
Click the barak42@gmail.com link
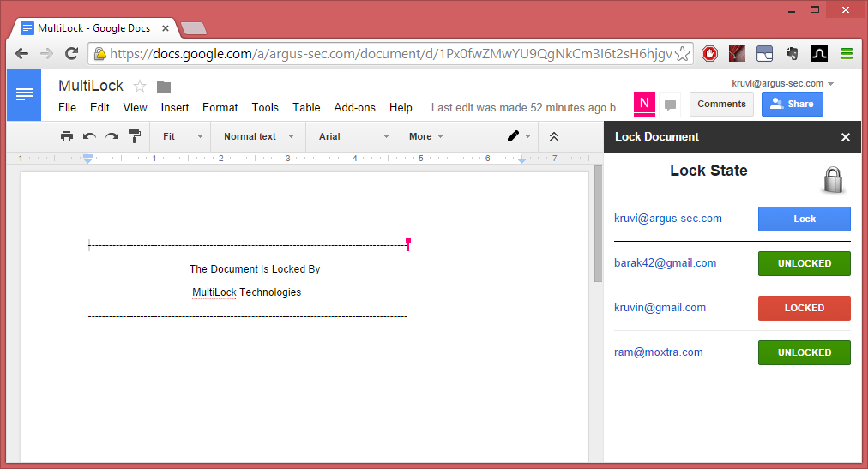pyautogui.click(x=665, y=263)
